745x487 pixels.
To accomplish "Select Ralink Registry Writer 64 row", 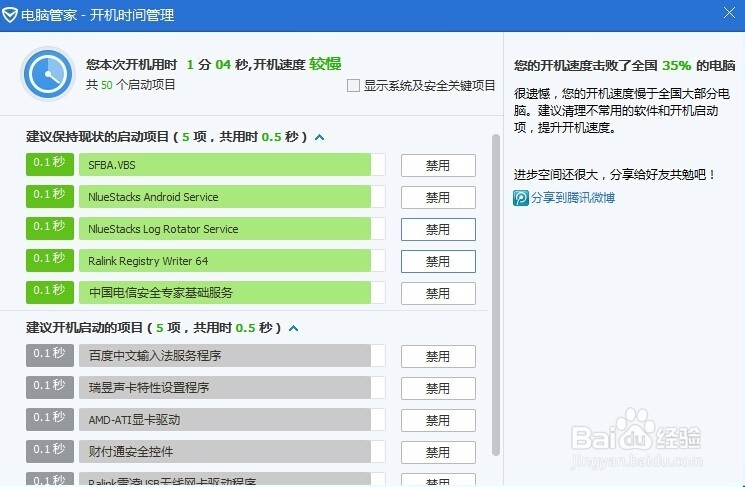I will click(x=232, y=261).
